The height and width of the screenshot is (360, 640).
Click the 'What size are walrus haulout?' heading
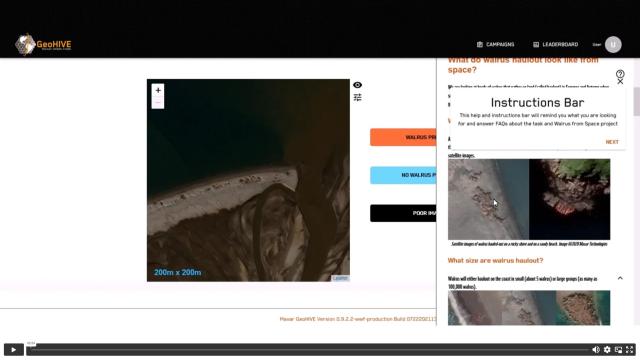496,260
